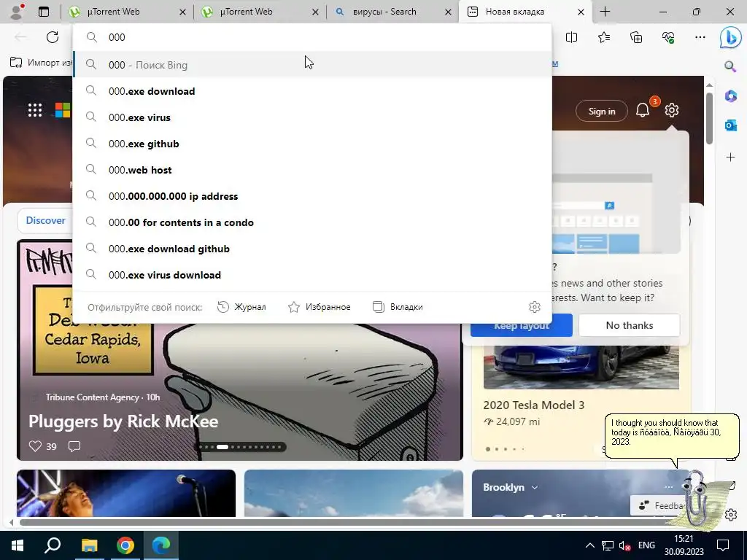Open the Collections icon
747x560 pixels.
pyautogui.click(x=636, y=37)
